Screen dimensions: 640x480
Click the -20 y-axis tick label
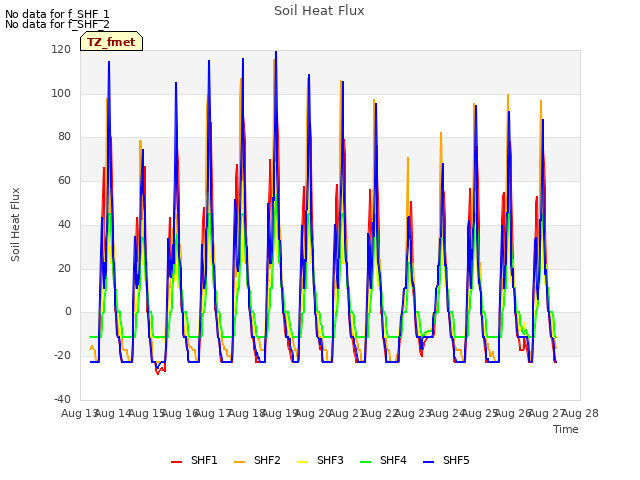[x=62, y=356]
